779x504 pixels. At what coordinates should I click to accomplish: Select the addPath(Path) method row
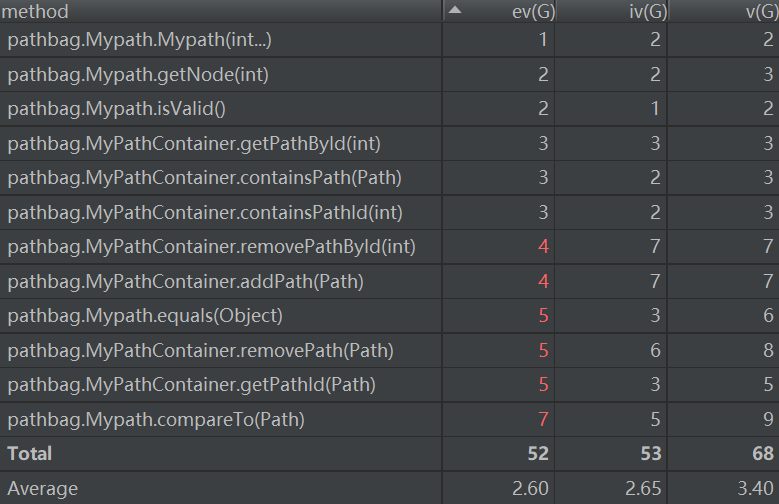[185, 282]
